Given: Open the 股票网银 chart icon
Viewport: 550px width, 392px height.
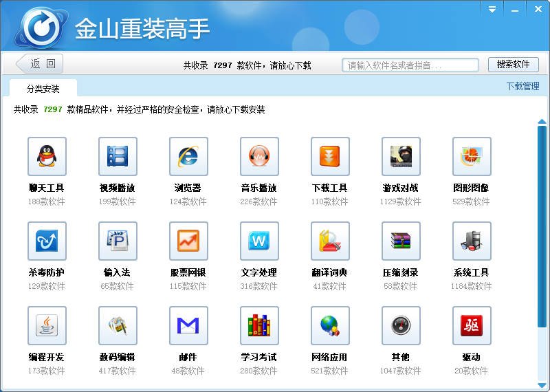Looking at the screenshot, I should click(x=188, y=241).
